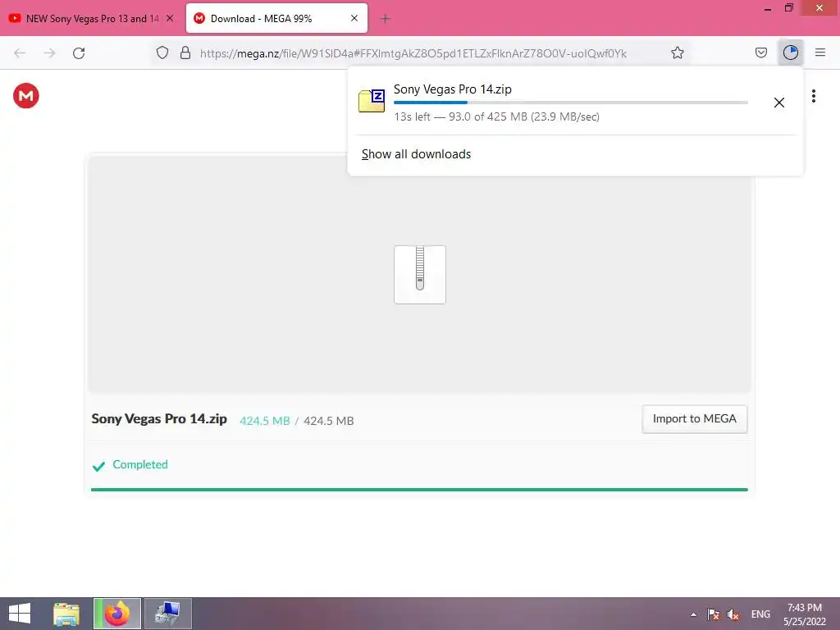Go back with the browser back arrow
Image resolution: width=840 pixels, height=630 pixels.
coord(20,53)
